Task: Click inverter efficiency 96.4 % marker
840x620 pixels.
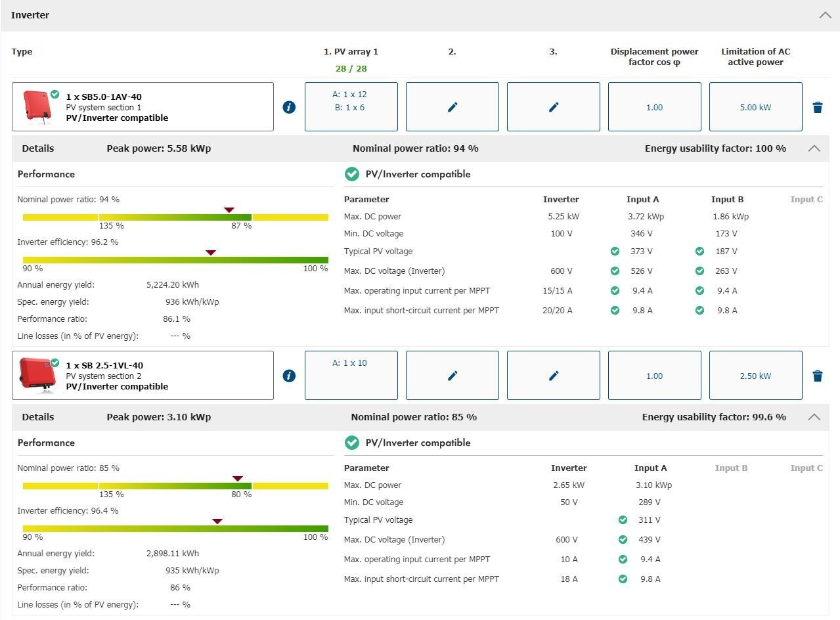Action: coord(217,521)
